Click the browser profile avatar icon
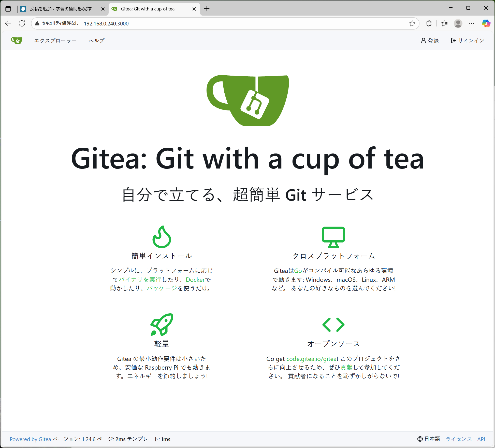 tap(458, 23)
